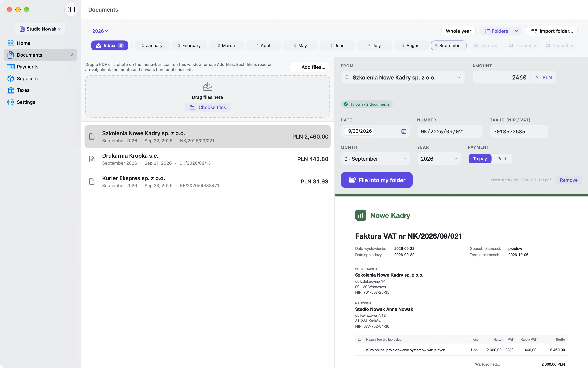Click the Settings gear icon

point(10,102)
